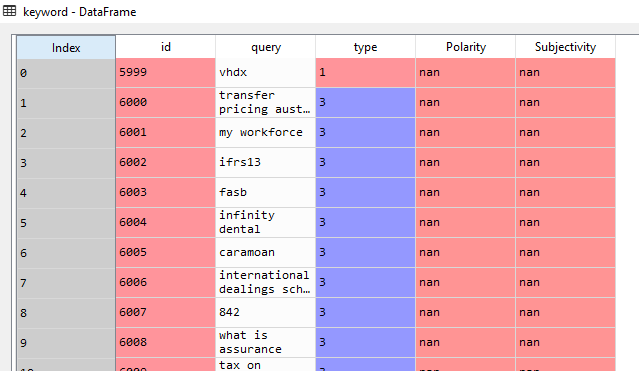Select the cell with id 6007
The image size is (639, 371).
(x=165, y=312)
